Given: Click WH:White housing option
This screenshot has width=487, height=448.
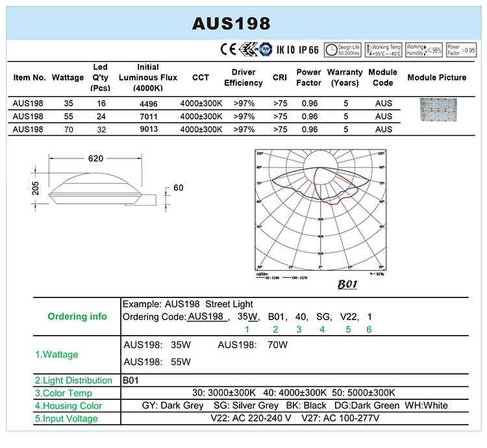Looking at the screenshot, I should (x=426, y=406).
